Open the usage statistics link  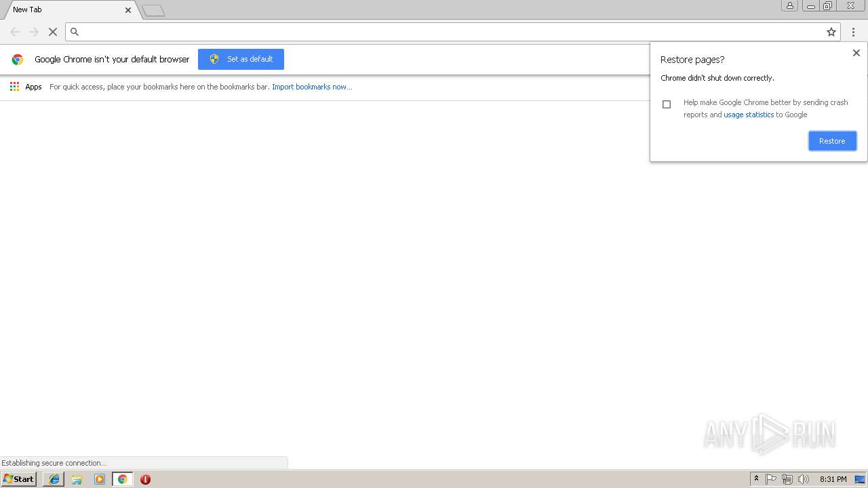coord(749,115)
